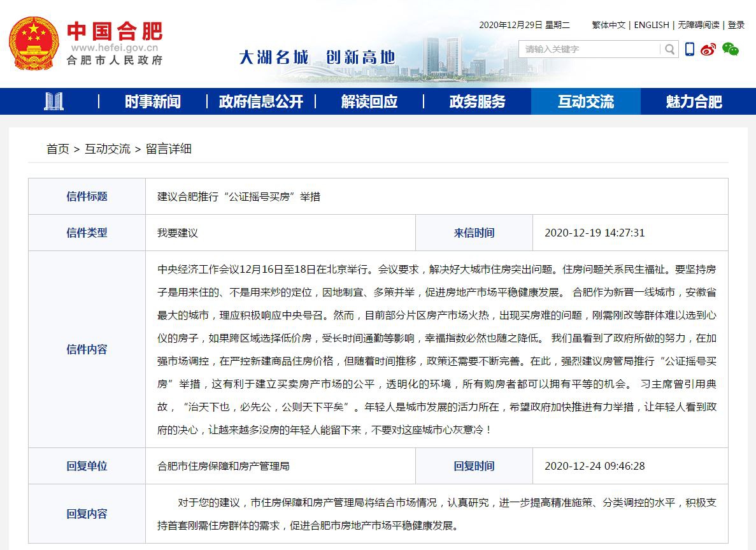756x550 pixels.
Task: Click the search magnifier icon
Action: pyautogui.click(x=669, y=49)
